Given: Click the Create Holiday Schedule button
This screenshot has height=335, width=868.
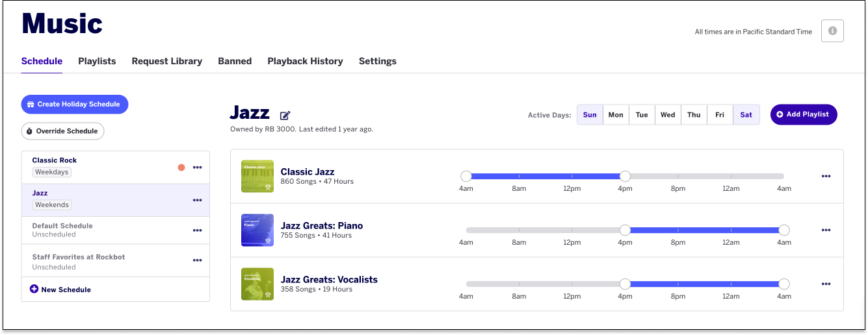Looking at the screenshot, I should pyautogui.click(x=75, y=104).
